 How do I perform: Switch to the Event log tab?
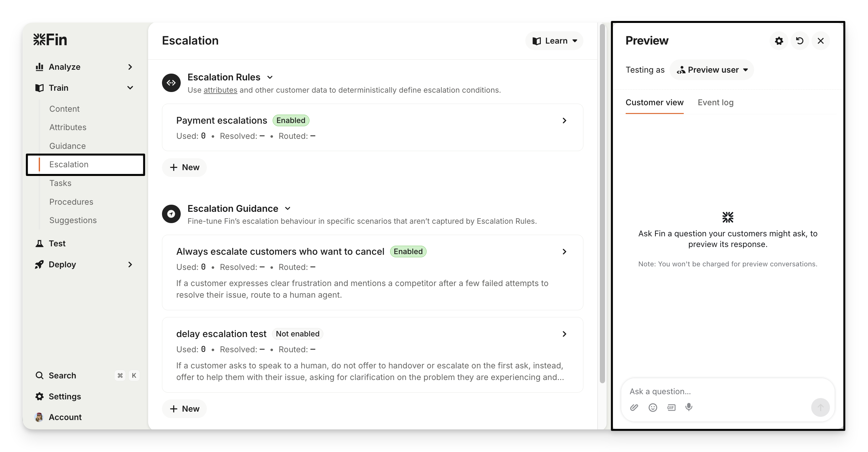[x=715, y=102]
